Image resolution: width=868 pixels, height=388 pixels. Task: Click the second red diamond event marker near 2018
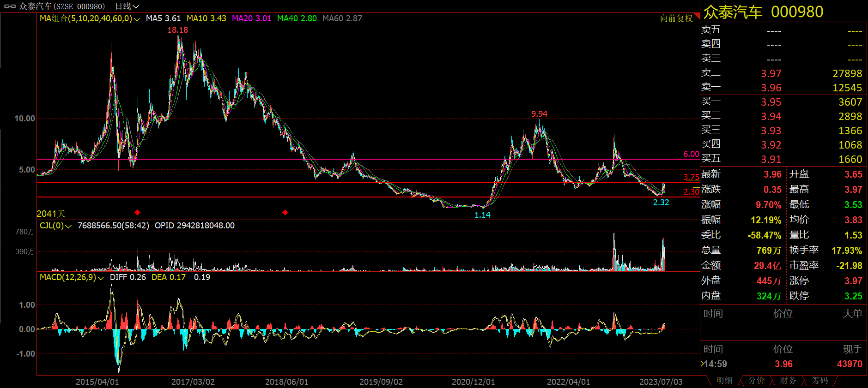pyautogui.click(x=285, y=212)
